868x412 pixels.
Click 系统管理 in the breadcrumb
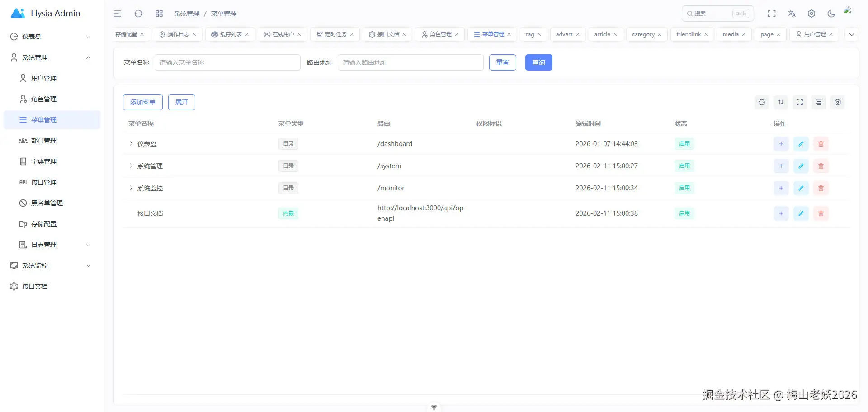[187, 14]
